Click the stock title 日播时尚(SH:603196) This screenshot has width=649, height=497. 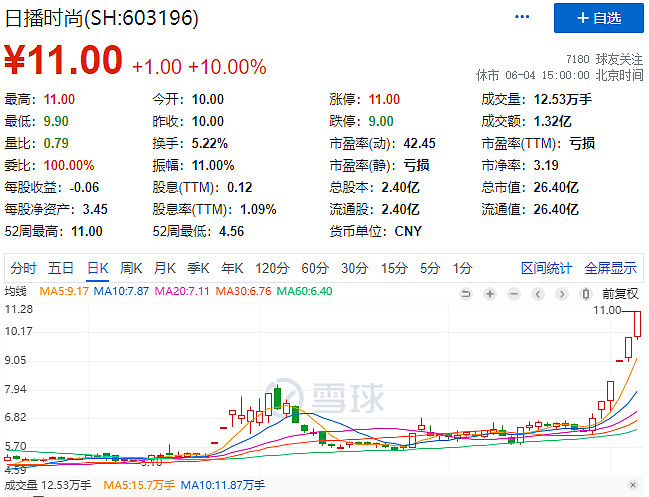(x=102, y=18)
